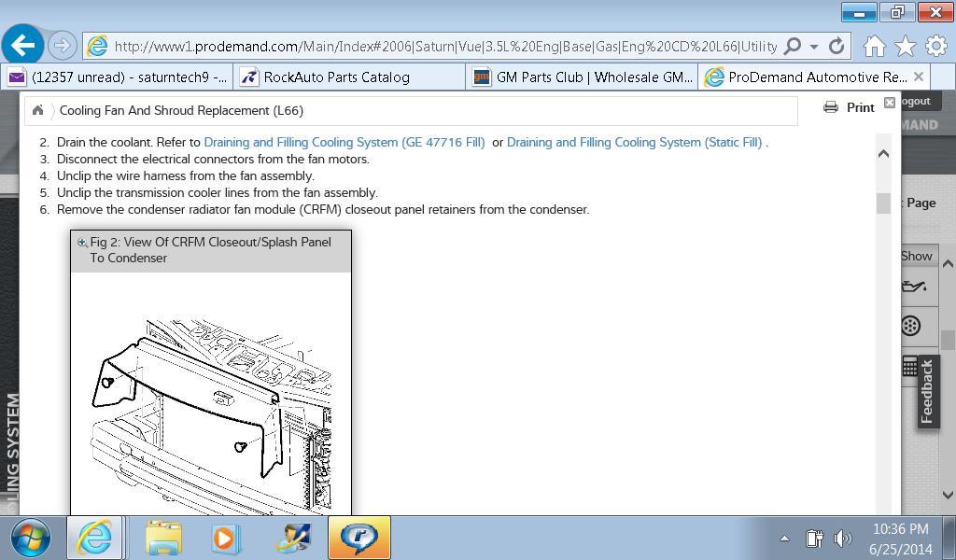Switch to the GM Parts Club tab
The image size is (956, 560).
coord(583,77)
